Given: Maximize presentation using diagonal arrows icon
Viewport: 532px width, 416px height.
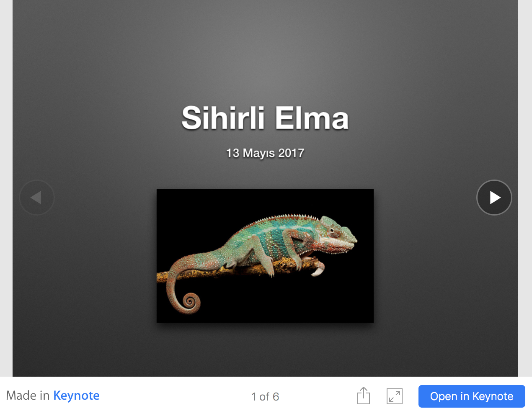Looking at the screenshot, I should (395, 396).
